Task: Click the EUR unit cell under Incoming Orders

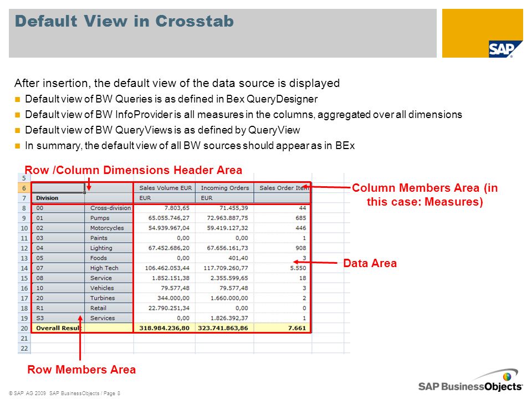Action: tap(224, 198)
